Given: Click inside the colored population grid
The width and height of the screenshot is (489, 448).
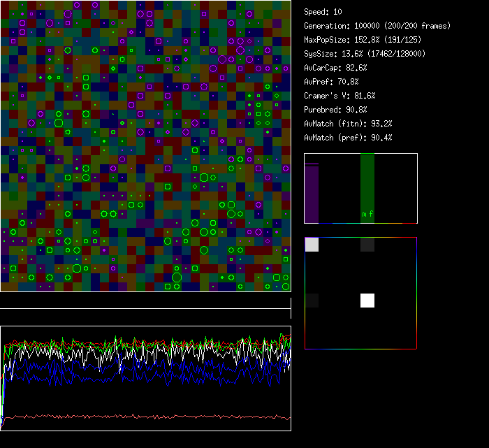Looking at the screenshot, I should [x=145, y=145].
